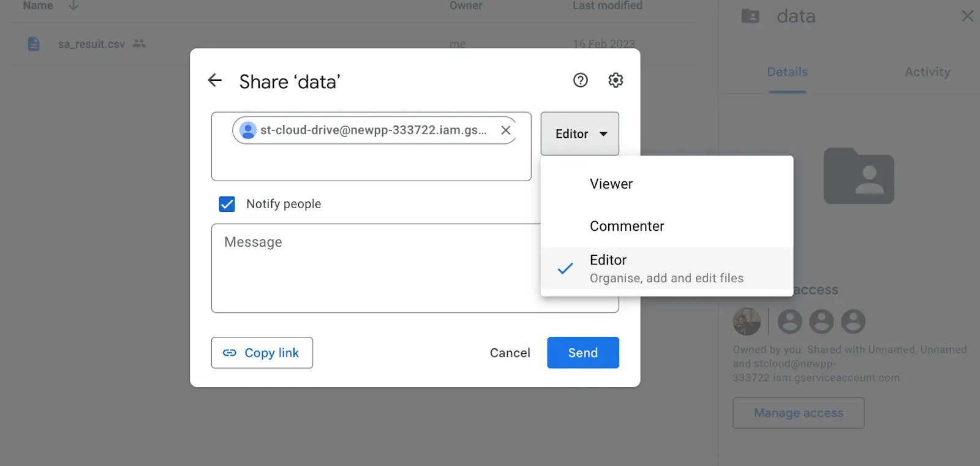Click the 'Owned by you' sharing description
980x466 pixels.
pos(850,364)
